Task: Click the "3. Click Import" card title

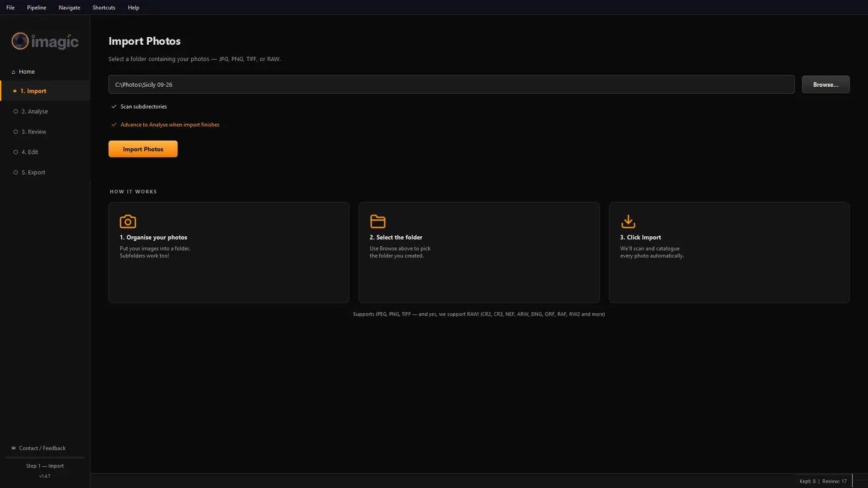Action: [640, 237]
